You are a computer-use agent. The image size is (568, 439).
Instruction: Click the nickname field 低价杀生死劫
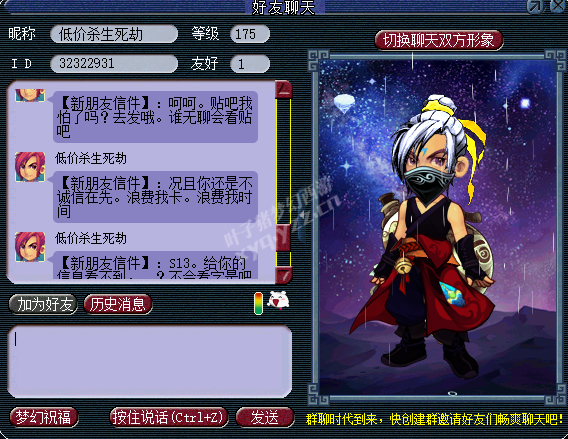click(114, 34)
